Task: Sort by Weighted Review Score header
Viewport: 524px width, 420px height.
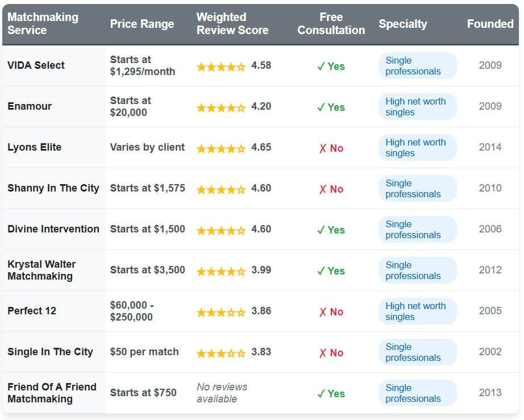Action: point(232,24)
